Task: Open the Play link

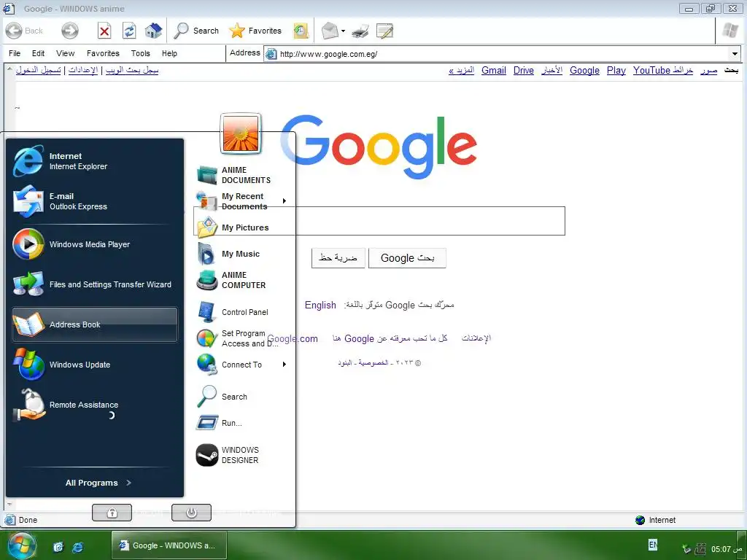Action: tap(616, 71)
